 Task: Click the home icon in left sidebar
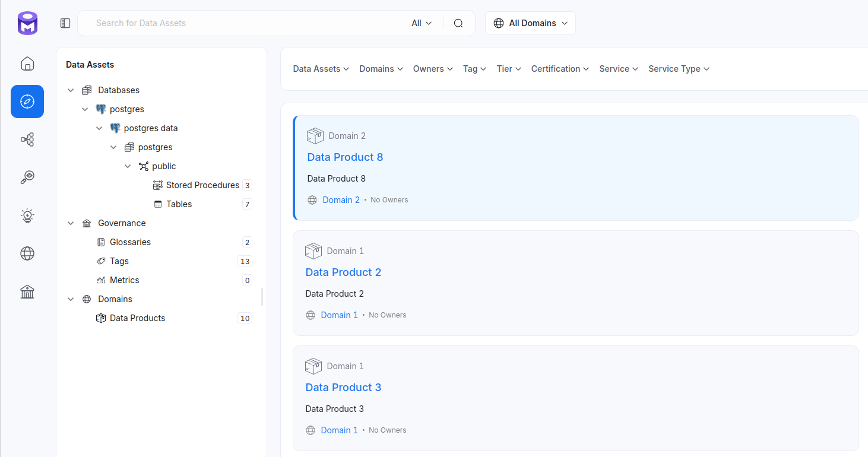(x=27, y=64)
